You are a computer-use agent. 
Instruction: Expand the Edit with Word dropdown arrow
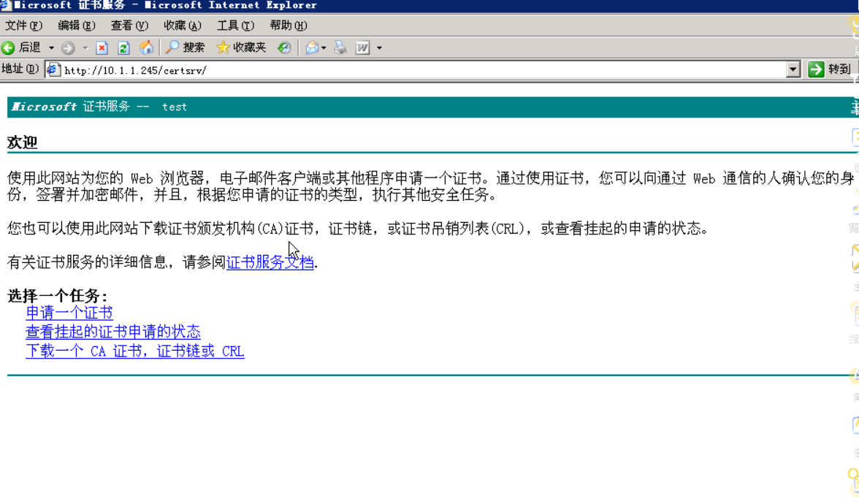(379, 48)
